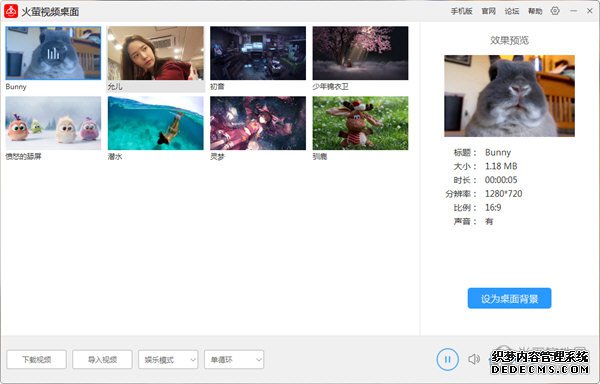Select the 初音 video thumbnail
600x384 pixels.
[258, 53]
